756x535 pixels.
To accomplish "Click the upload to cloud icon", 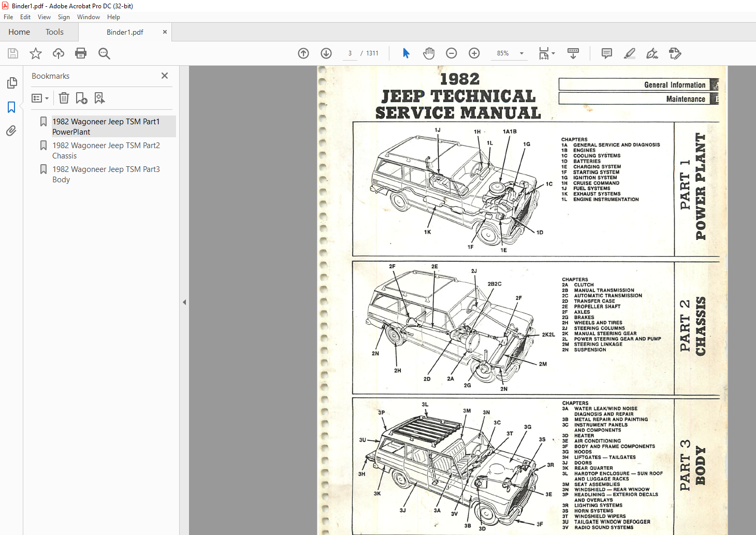I will pyautogui.click(x=59, y=53).
